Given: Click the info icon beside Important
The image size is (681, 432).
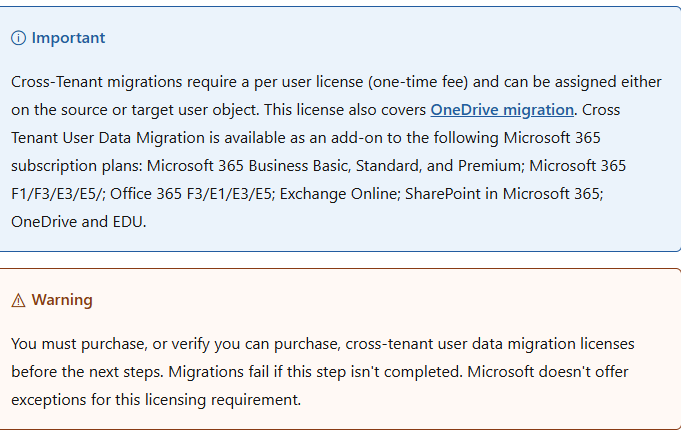Looking at the screenshot, I should pos(18,38).
